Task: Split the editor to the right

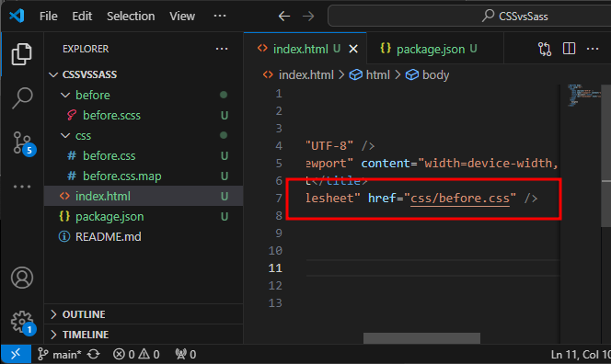Action: 569,49
